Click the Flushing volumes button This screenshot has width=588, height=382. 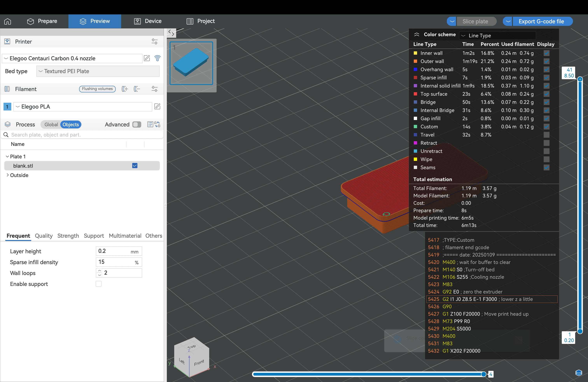(97, 89)
